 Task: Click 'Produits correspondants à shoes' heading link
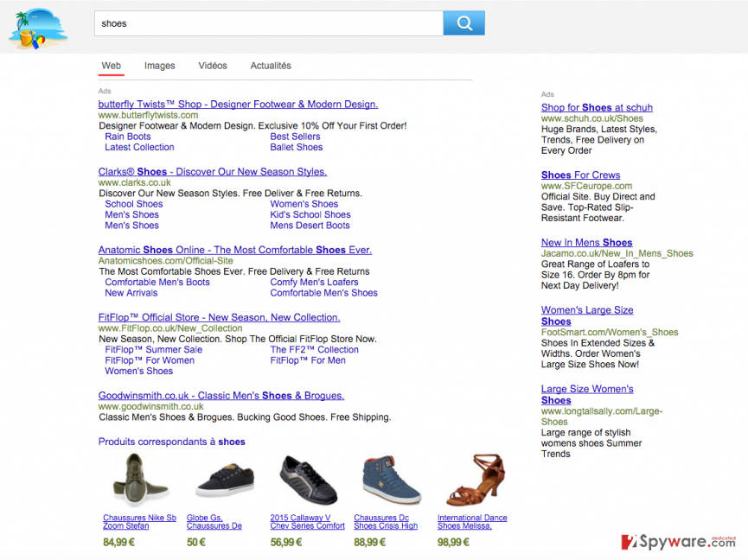pos(171,442)
